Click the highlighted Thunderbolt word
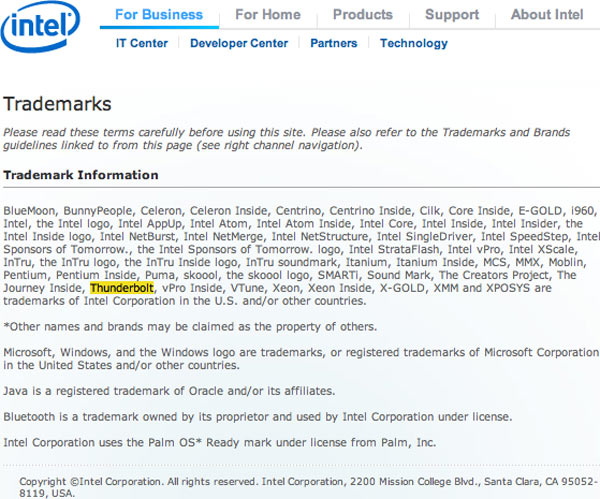The width and height of the screenshot is (600, 499). pos(123,288)
